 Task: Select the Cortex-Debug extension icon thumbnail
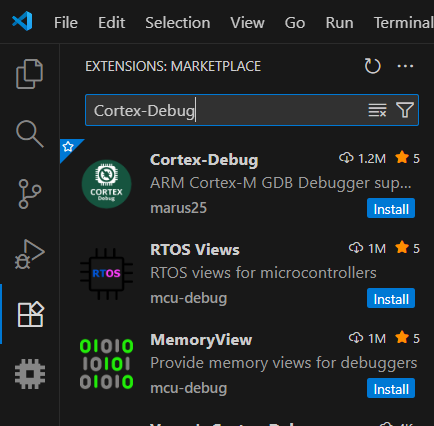click(106, 184)
